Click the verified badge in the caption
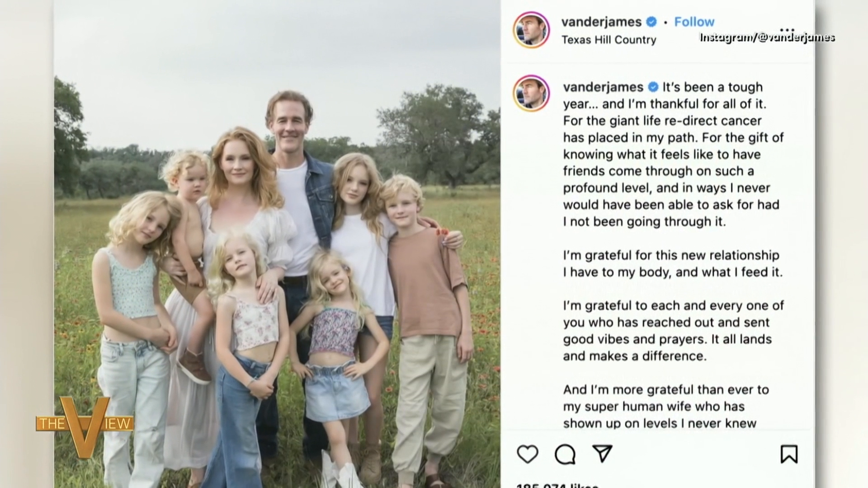The height and width of the screenshot is (488, 868). tap(653, 87)
